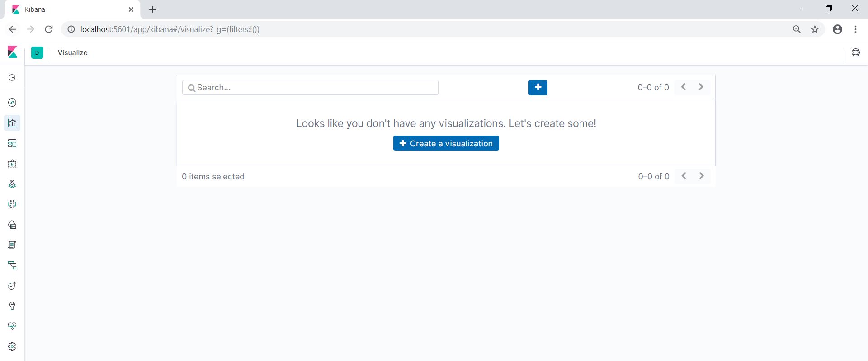Open Machine Learning in the sidebar
Image resolution: width=868 pixels, height=361 pixels.
point(12,204)
